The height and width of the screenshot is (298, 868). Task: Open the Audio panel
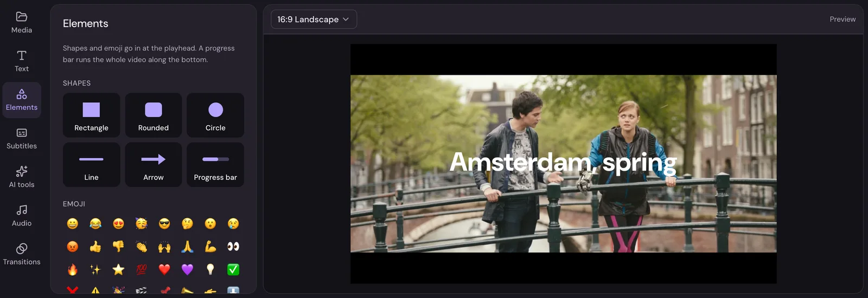click(x=22, y=216)
